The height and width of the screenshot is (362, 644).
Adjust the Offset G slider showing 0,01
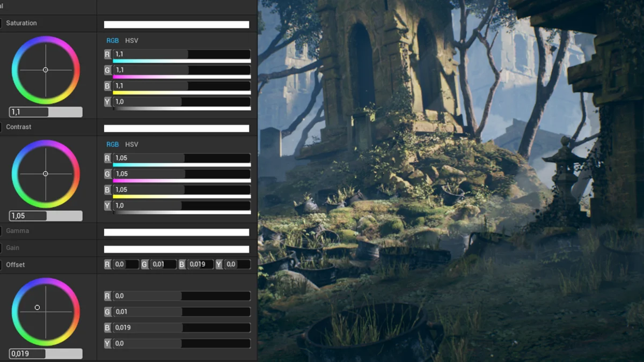click(x=181, y=312)
